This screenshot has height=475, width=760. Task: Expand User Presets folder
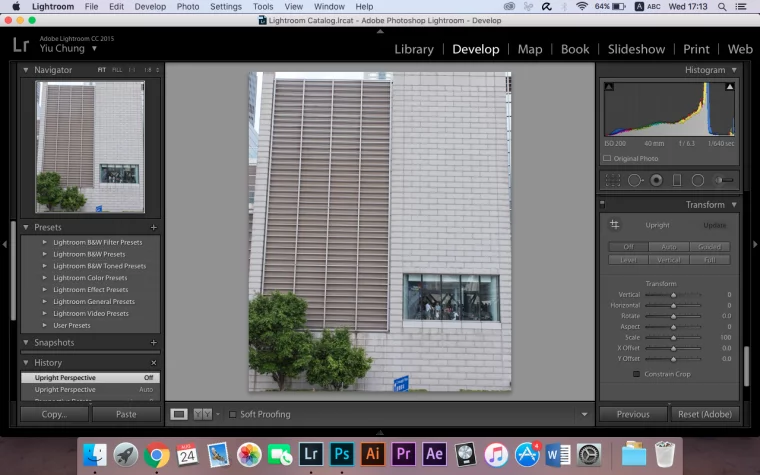pyautogui.click(x=45, y=325)
